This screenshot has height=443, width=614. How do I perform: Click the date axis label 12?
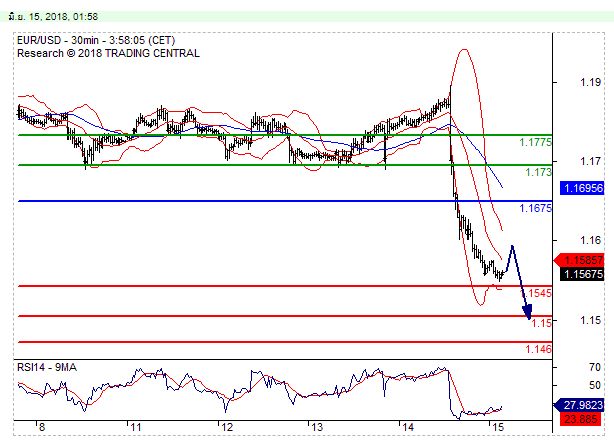227,427
